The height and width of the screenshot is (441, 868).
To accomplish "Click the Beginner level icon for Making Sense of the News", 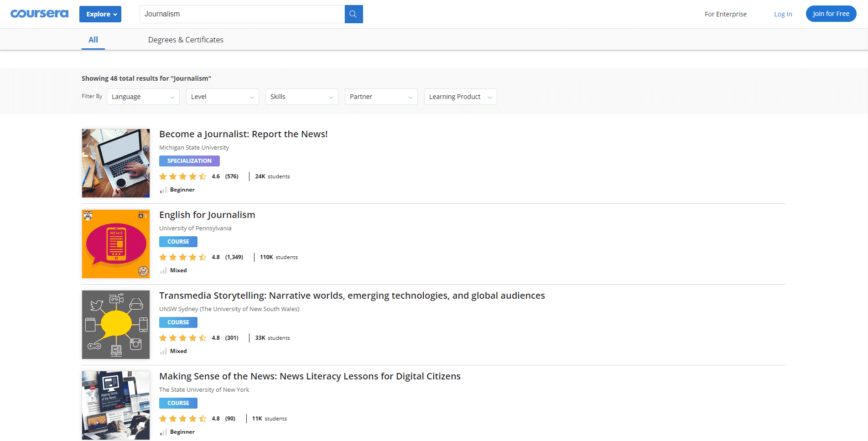I will [x=163, y=432].
